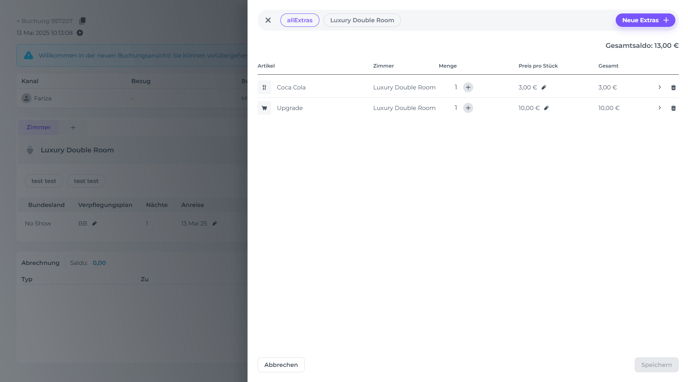This screenshot has height=382, width=688.
Task: Delete the Coca Cola extra
Action: (674, 88)
